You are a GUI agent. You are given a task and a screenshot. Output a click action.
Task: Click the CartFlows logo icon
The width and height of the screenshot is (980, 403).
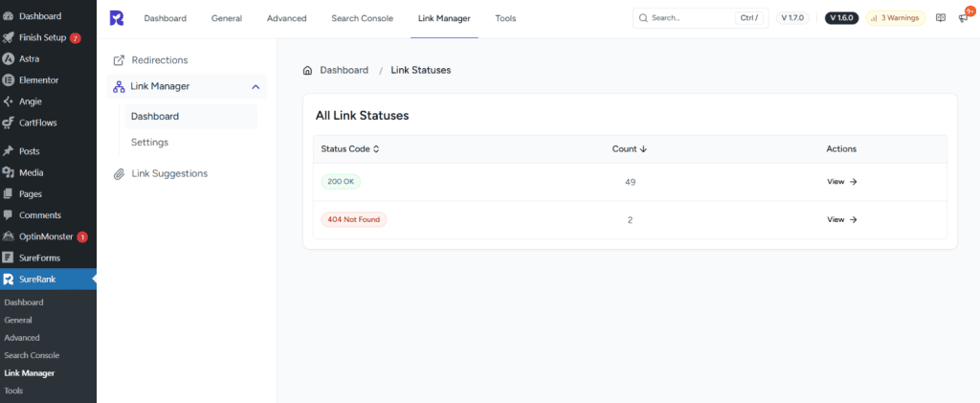pos(8,123)
